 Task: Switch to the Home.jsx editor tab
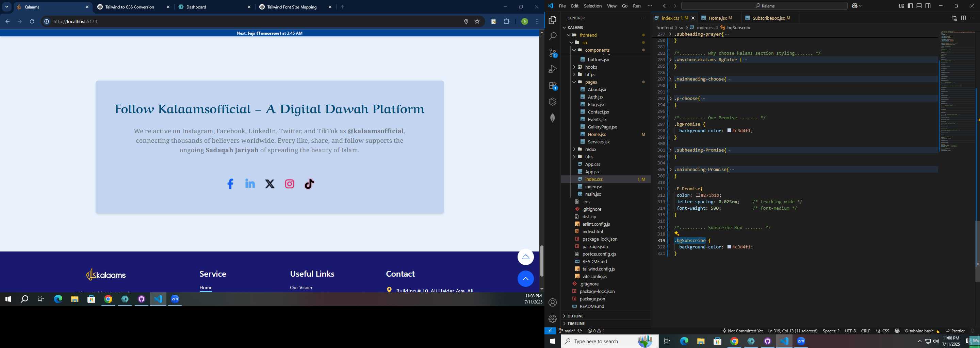tap(718, 18)
